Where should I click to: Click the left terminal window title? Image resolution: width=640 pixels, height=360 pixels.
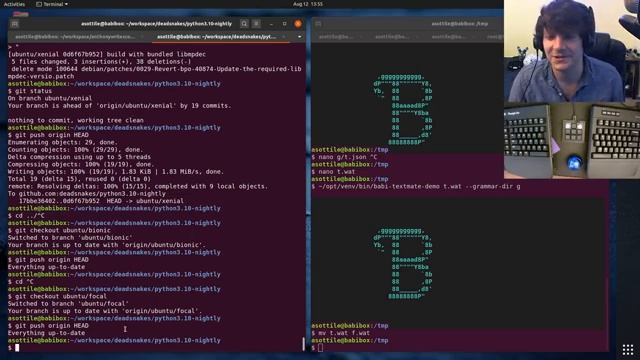coord(156,24)
